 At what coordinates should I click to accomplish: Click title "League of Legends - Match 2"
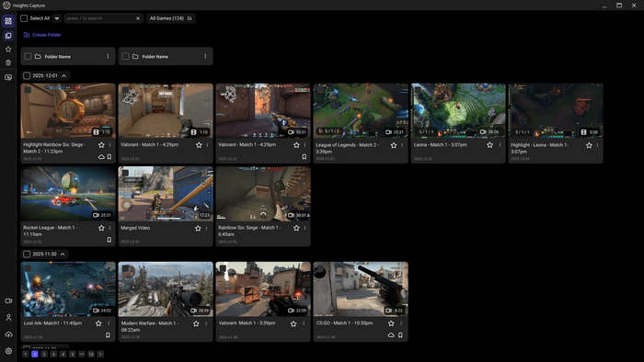[x=347, y=145]
